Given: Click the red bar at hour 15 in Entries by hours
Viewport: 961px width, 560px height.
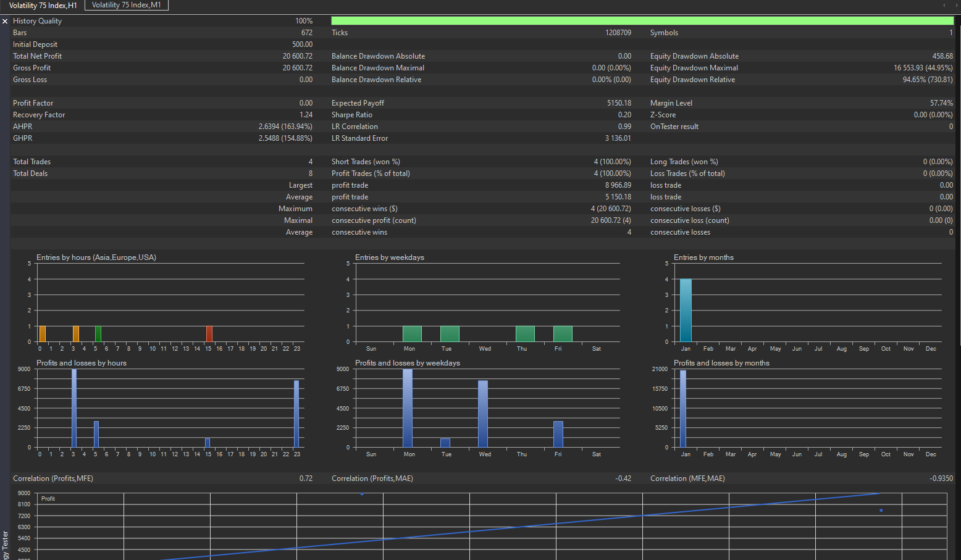Looking at the screenshot, I should (x=209, y=334).
